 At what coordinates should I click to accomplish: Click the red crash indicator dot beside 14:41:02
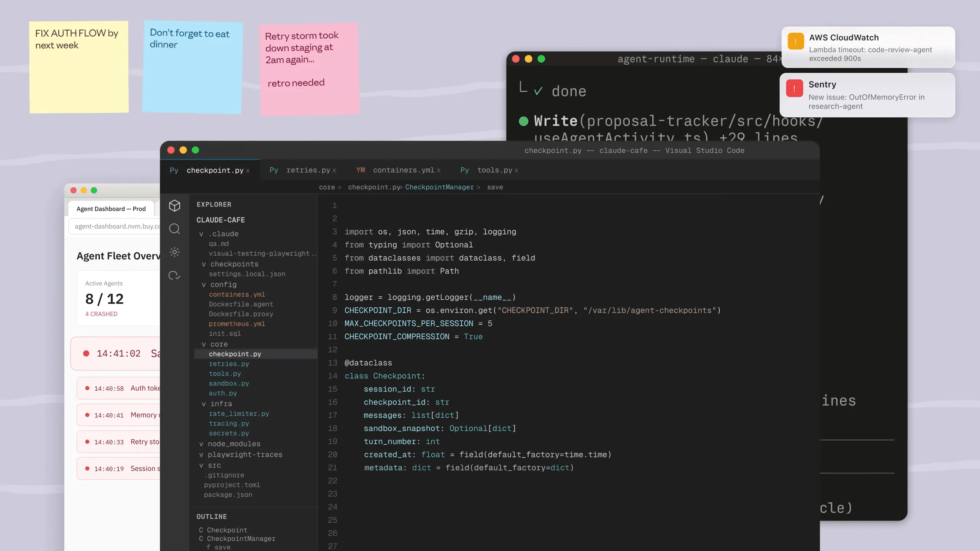click(86, 354)
